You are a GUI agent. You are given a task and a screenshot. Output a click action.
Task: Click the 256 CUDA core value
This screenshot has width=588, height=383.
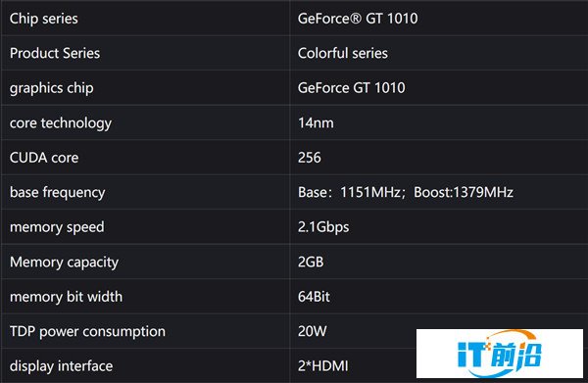coord(310,158)
